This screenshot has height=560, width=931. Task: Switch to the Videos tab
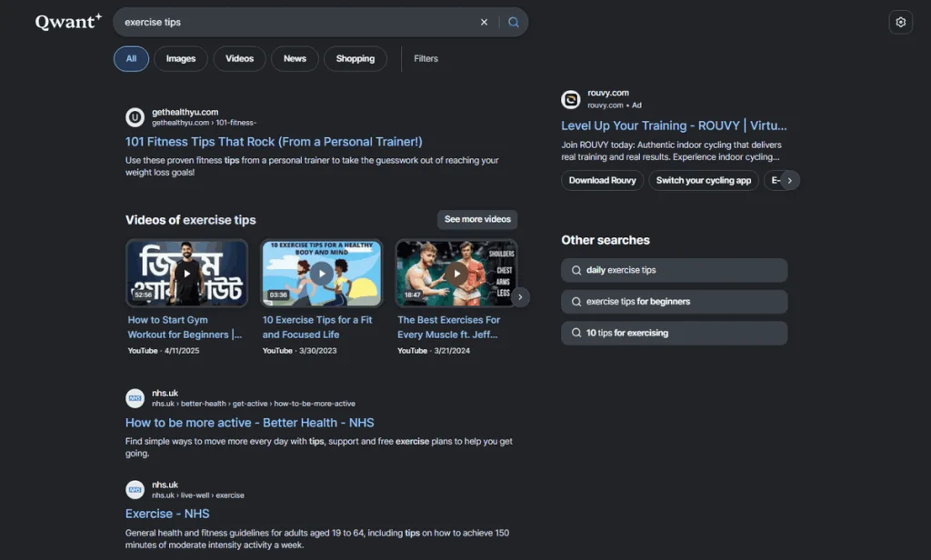coord(239,59)
